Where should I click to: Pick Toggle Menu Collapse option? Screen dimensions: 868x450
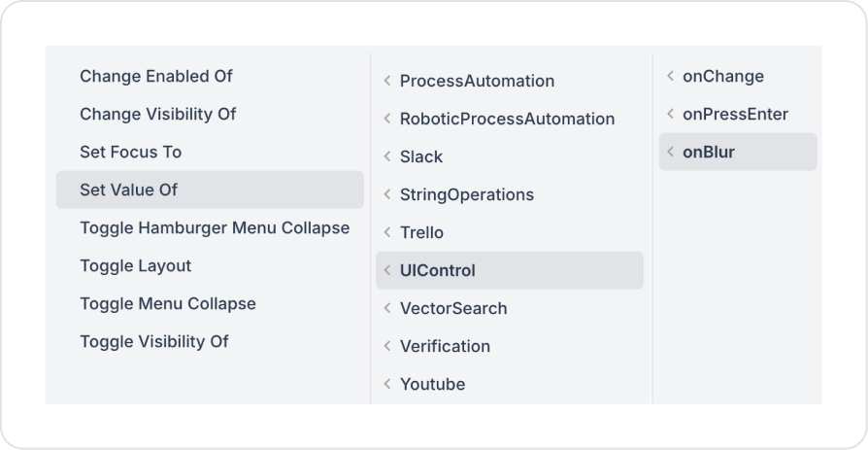click(x=168, y=304)
